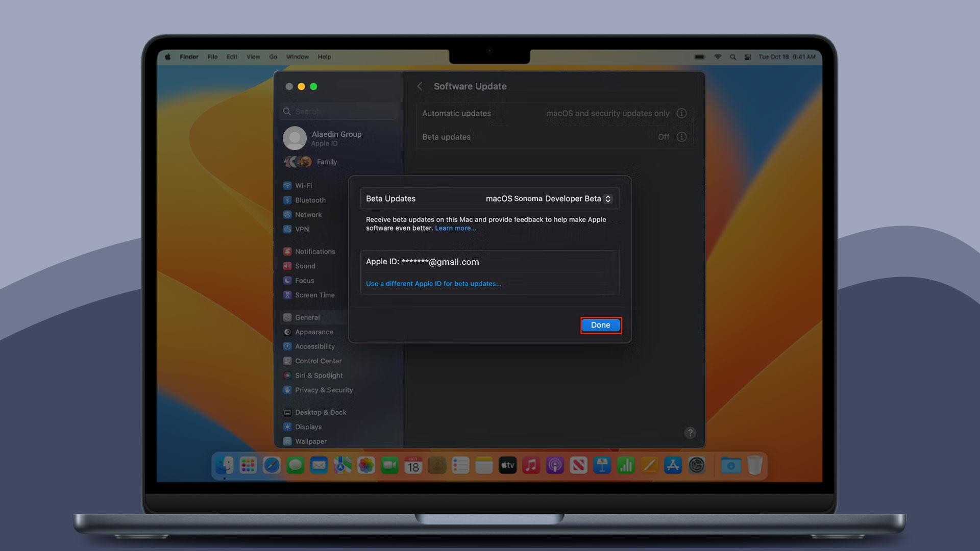This screenshot has width=980, height=551.
Task: Click the Beta updates info icon
Action: 681,137
